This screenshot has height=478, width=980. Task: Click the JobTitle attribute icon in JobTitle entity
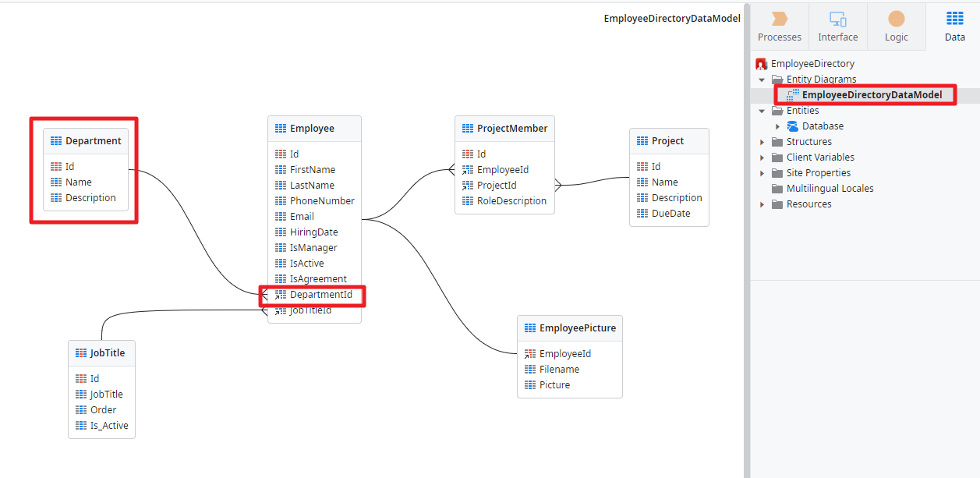[x=81, y=395]
